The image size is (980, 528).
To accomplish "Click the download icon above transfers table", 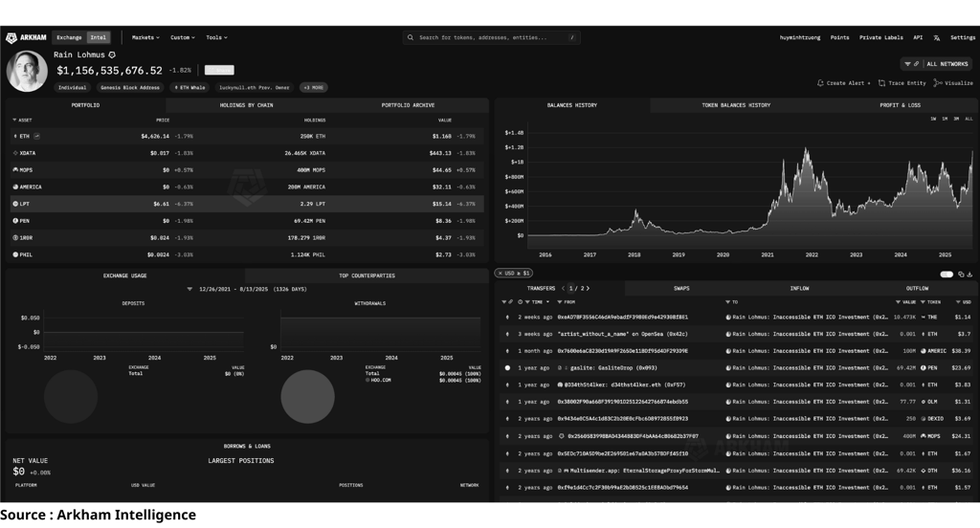I will pyautogui.click(x=969, y=275).
